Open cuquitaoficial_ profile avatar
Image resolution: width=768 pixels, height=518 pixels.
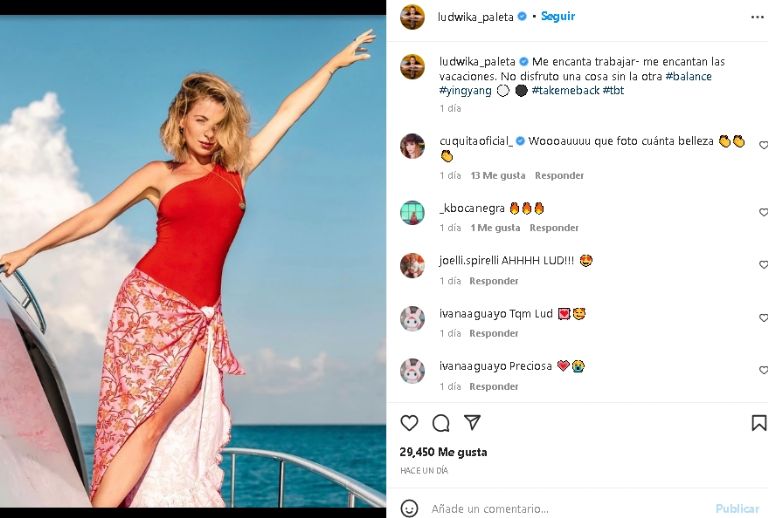[412, 146]
